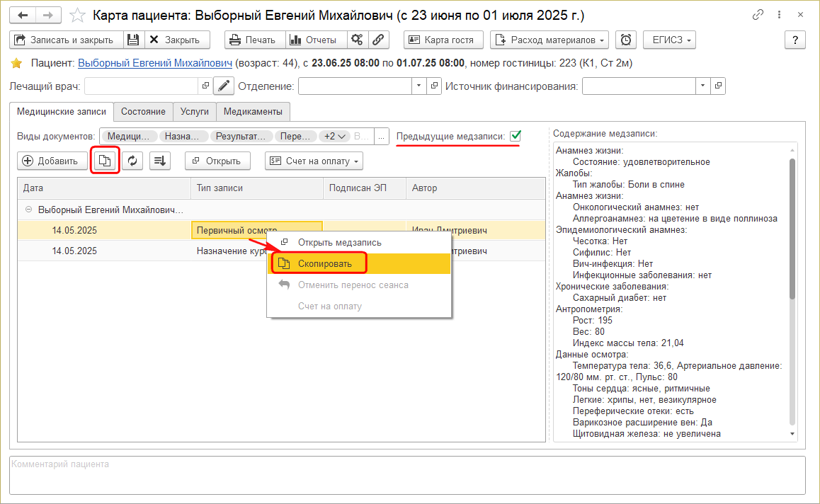Image resolution: width=820 pixels, height=504 pixels.
Task: Click the floppy disk save icon
Action: (134, 40)
